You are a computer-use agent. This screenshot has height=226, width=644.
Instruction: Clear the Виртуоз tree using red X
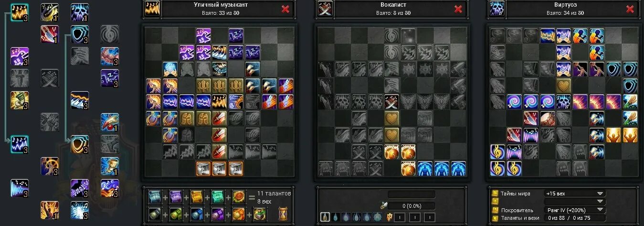click(631, 9)
